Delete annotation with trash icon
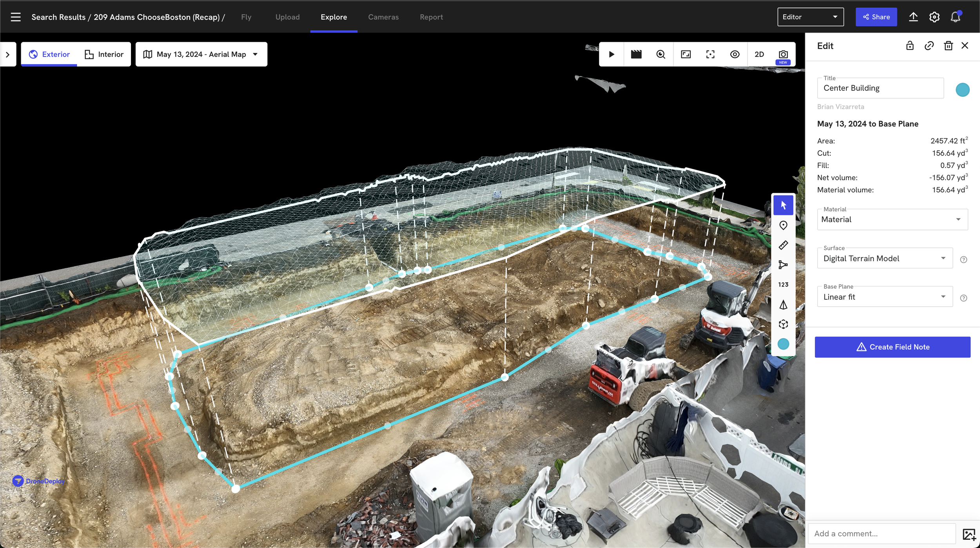The height and width of the screenshot is (548, 980). [948, 46]
